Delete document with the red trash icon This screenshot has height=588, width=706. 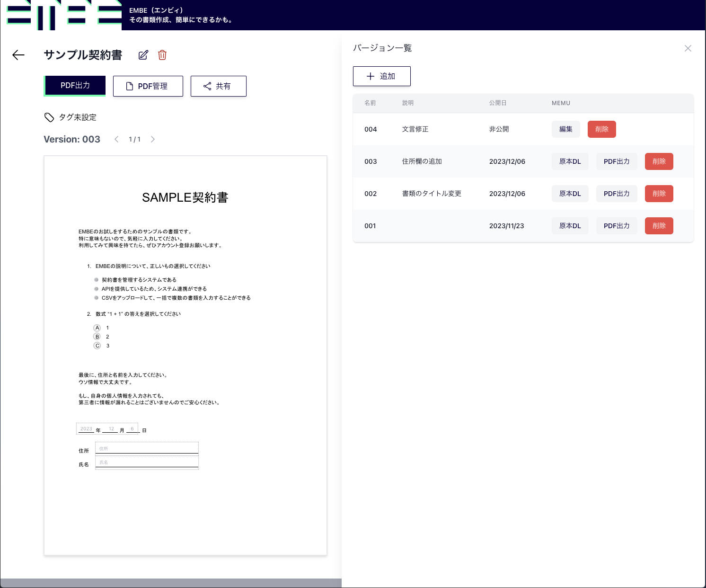162,55
